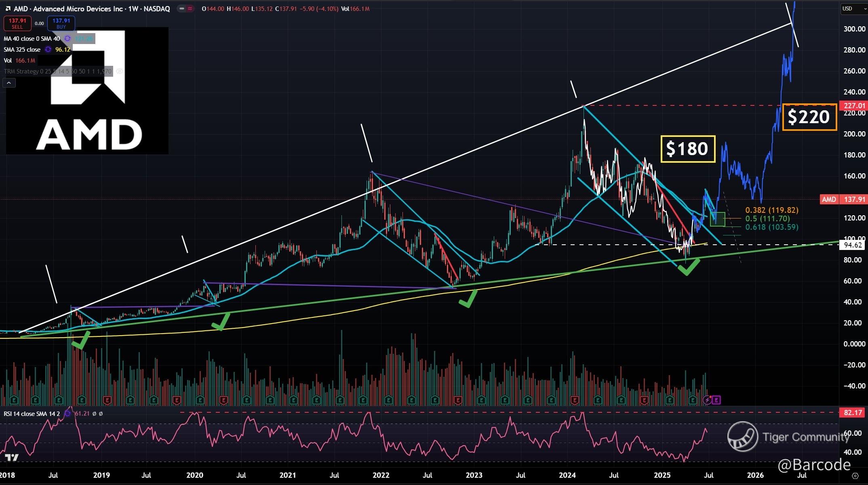Click the red earnings marker just before 2023
Viewport: 868px width, 485px height.
tap(458, 400)
